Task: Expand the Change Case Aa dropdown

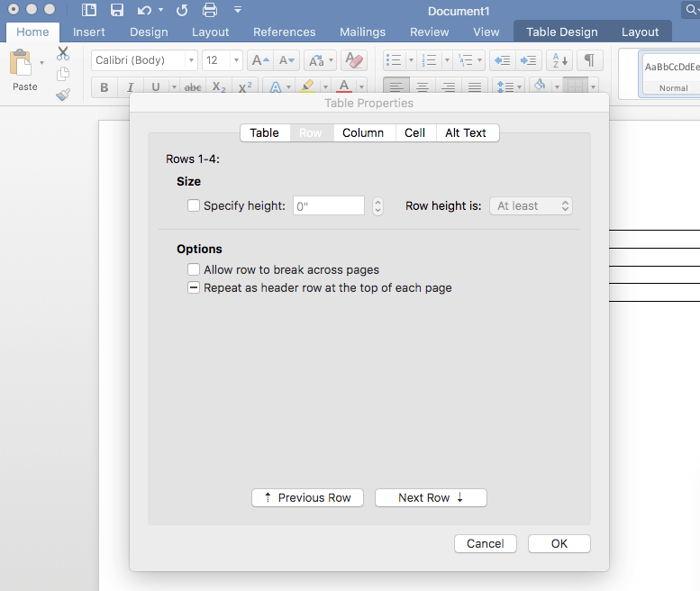Action: click(331, 60)
